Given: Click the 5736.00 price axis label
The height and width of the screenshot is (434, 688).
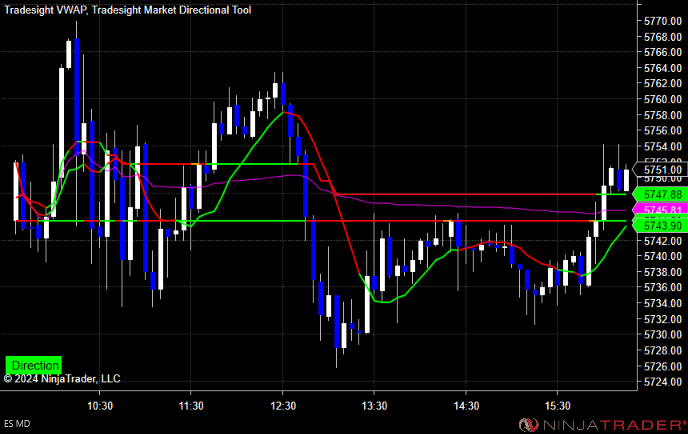Looking at the screenshot, I should [x=663, y=287].
